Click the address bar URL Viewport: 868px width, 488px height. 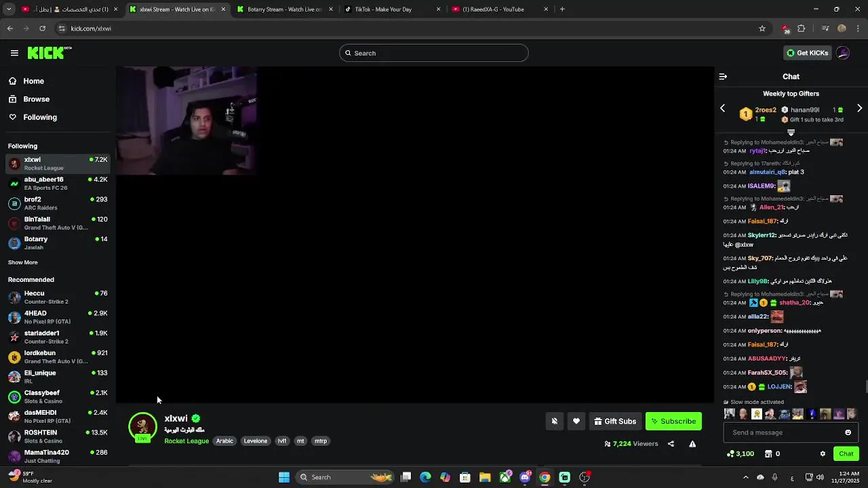click(91, 28)
